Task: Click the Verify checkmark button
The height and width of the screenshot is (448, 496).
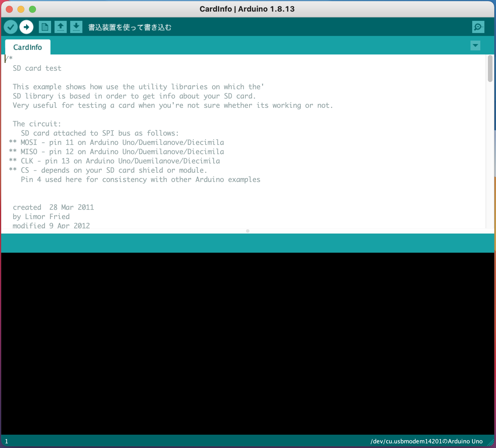Action: click(11, 27)
